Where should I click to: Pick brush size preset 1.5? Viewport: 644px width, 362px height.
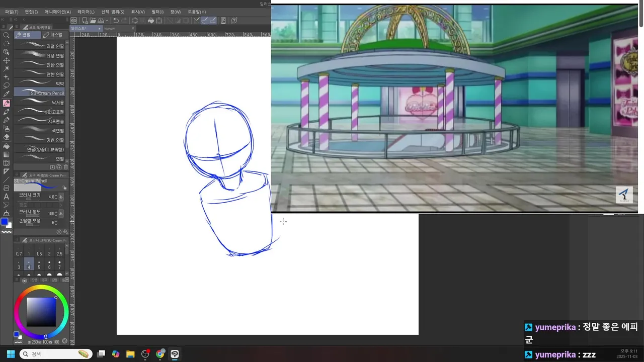(x=39, y=251)
